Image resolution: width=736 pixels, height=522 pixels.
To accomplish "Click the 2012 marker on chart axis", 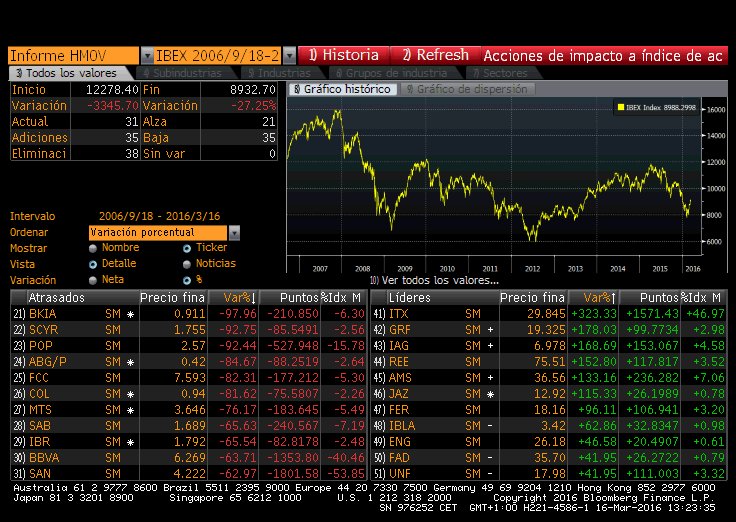I will [532, 269].
